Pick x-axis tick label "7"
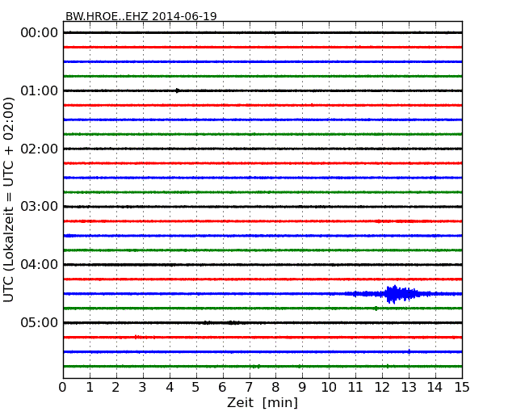The height and width of the screenshot is (420, 525). point(249,388)
